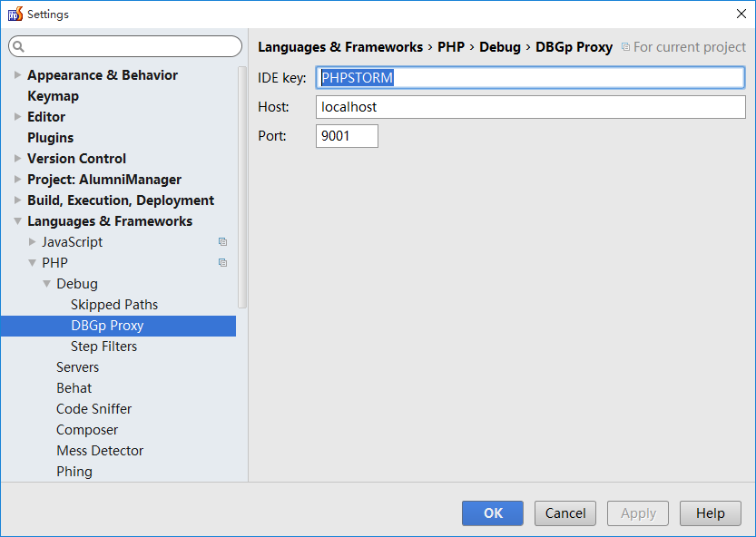The height and width of the screenshot is (537, 756).
Task: Collapse the PHP tree node
Action: 33,263
